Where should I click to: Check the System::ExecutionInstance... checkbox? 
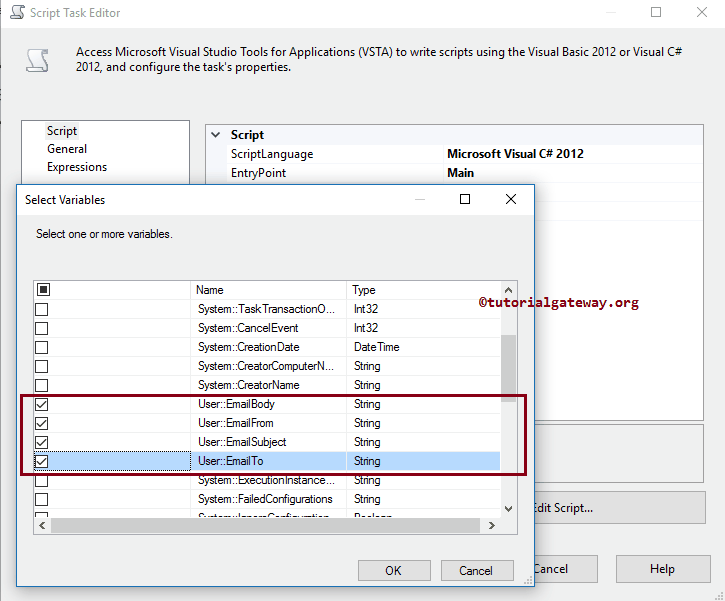tap(42, 481)
